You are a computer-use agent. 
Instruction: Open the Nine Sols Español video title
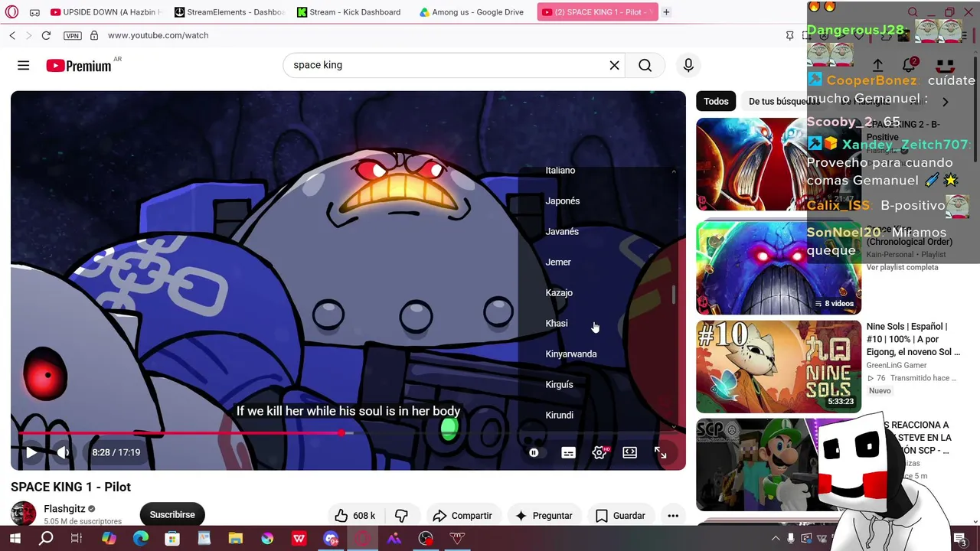tap(913, 339)
